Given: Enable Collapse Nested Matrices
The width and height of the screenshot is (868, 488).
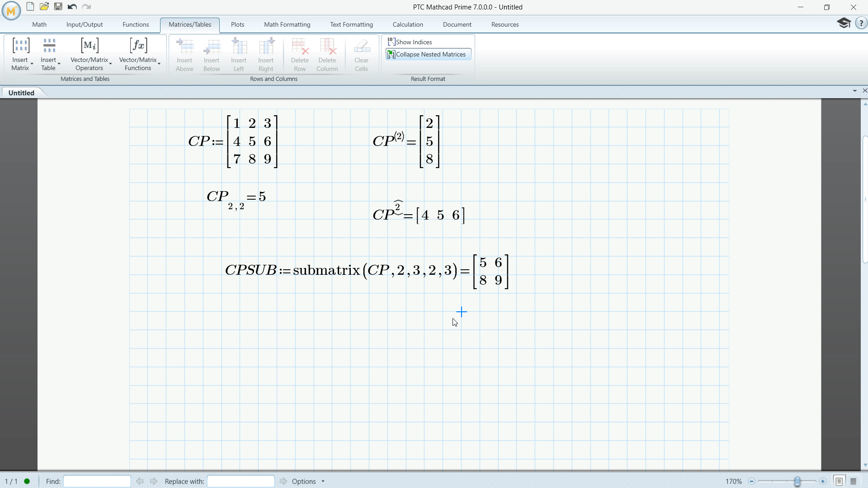Looking at the screenshot, I should click(427, 54).
